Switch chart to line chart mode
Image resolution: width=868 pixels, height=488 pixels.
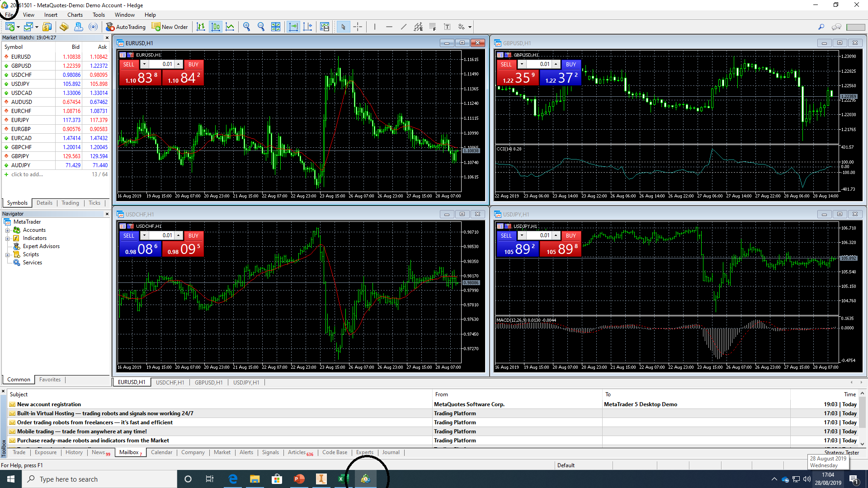(x=230, y=27)
